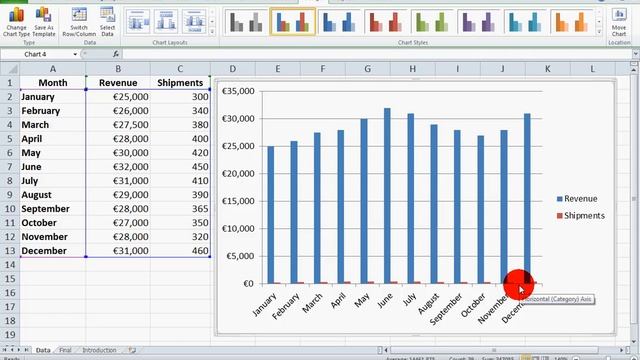Select column C header
The height and width of the screenshot is (360, 640).
(x=180, y=69)
